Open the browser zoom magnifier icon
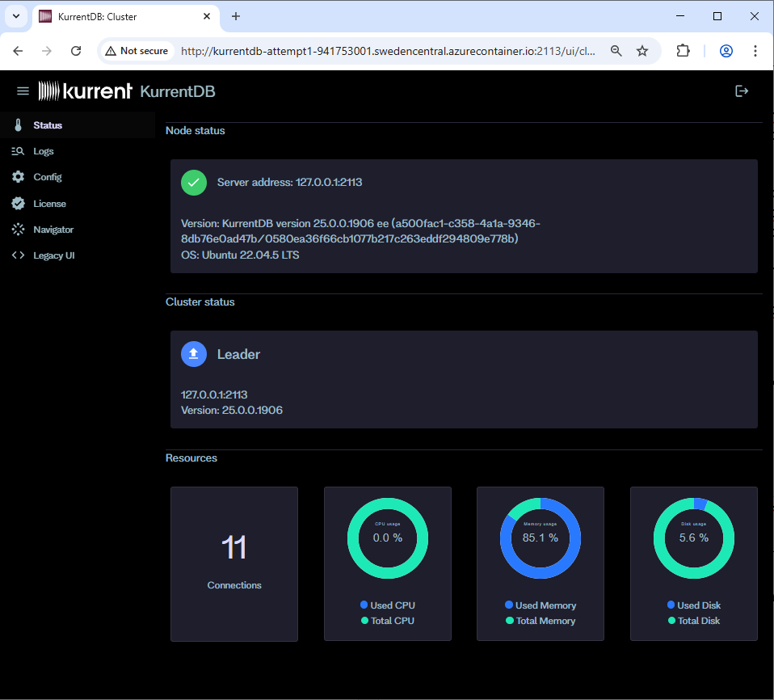This screenshot has width=774, height=700. click(616, 51)
